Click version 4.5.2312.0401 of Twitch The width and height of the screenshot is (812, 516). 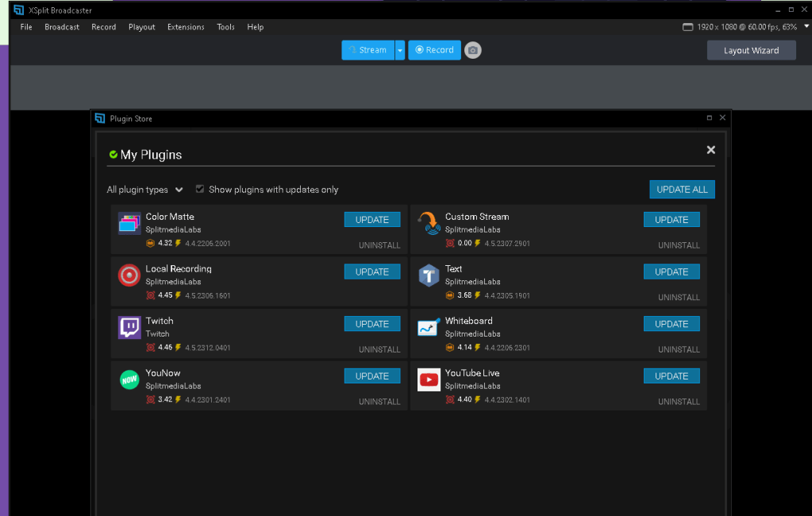tap(208, 348)
